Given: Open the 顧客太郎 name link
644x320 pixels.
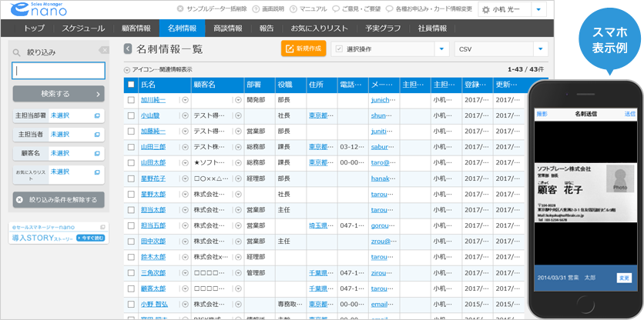Looking at the screenshot, I should click(x=153, y=288).
